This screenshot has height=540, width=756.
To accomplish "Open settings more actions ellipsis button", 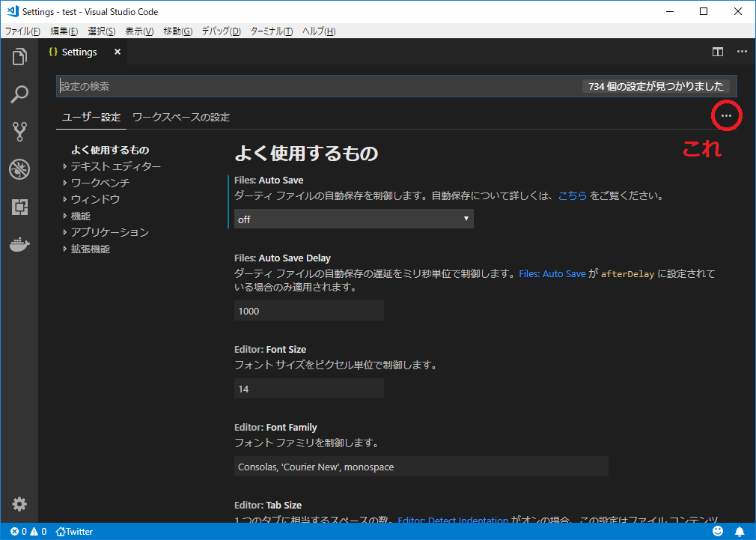I will (x=726, y=116).
